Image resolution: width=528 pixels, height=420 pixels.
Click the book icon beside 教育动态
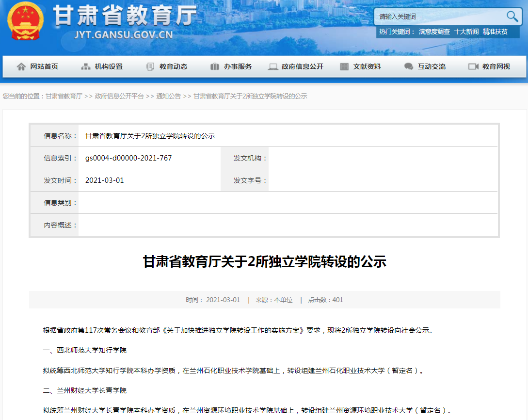150,66
